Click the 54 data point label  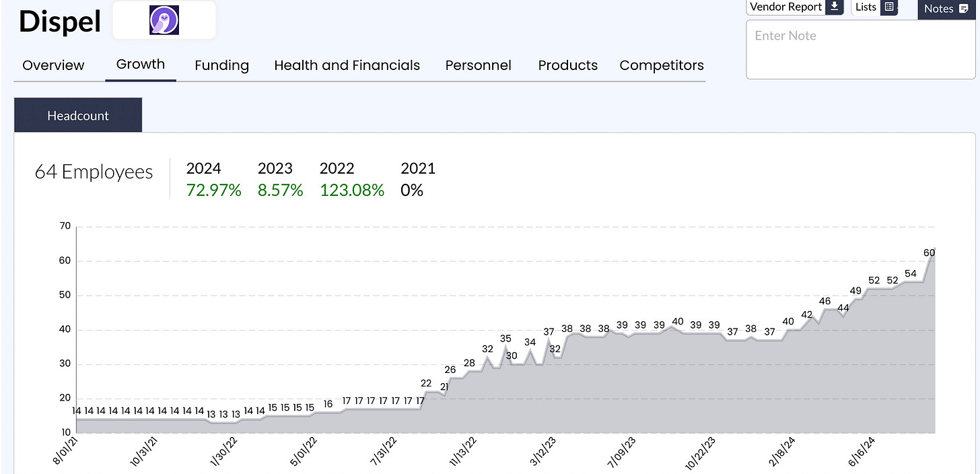click(911, 273)
